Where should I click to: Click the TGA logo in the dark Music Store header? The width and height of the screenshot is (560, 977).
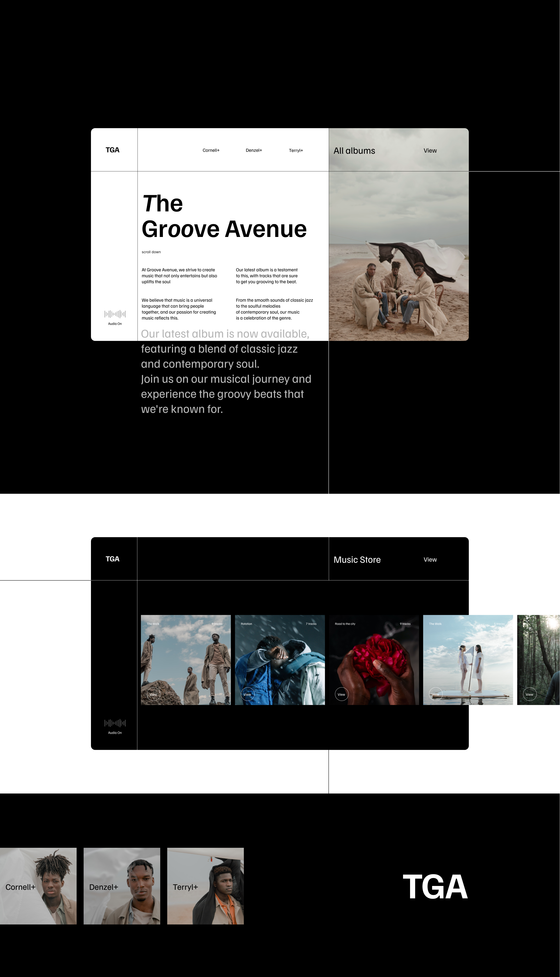point(112,559)
